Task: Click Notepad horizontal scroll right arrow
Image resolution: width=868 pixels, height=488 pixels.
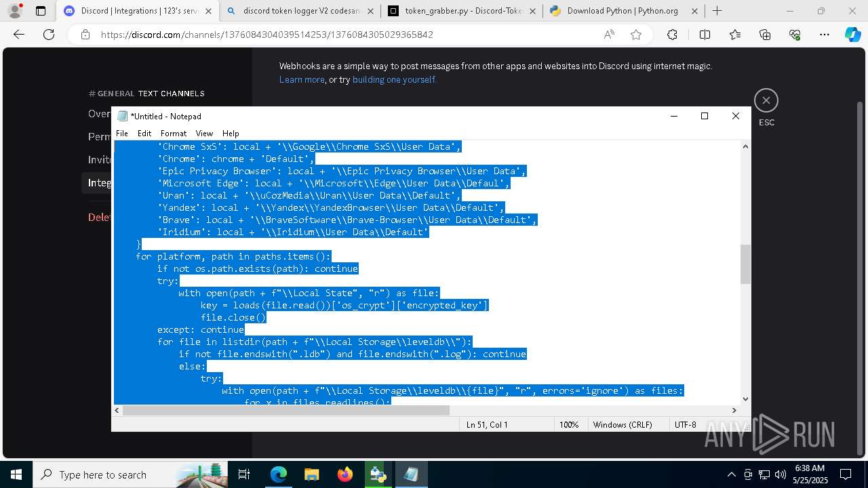Action: pyautogui.click(x=734, y=410)
